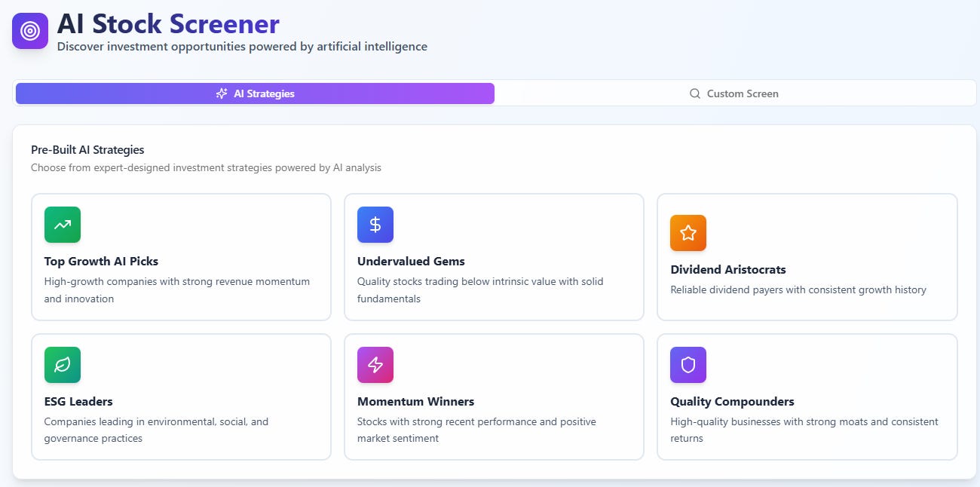
Task: Open the Quality Compounders strategy title
Action: coord(733,402)
